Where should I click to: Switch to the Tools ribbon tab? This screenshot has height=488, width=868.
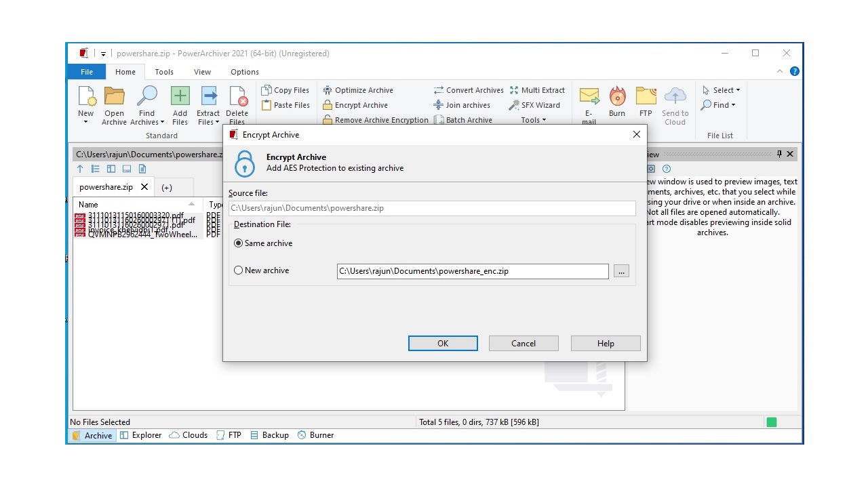pos(164,72)
